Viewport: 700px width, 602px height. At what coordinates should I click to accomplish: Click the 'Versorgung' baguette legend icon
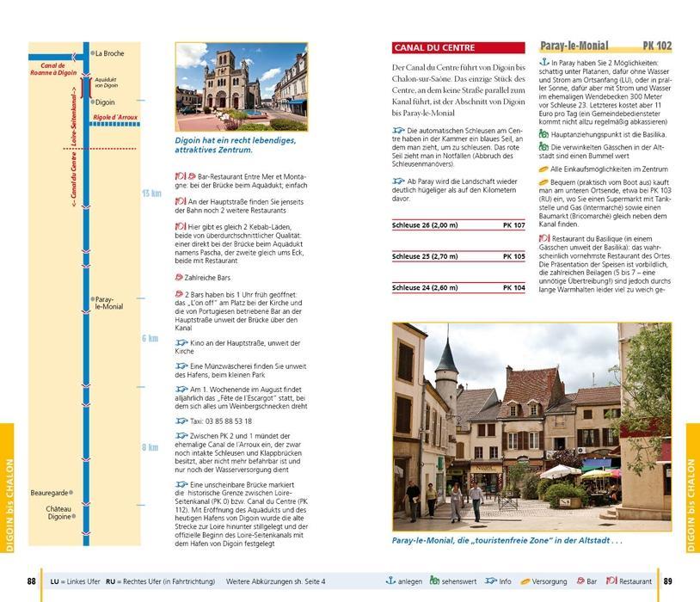tap(525, 581)
